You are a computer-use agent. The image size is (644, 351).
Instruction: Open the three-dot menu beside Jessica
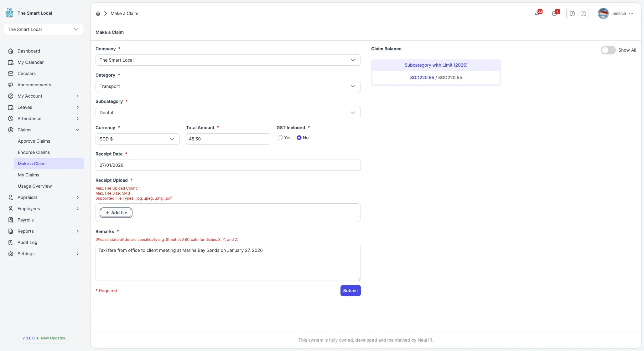click(x=631, y=13)
